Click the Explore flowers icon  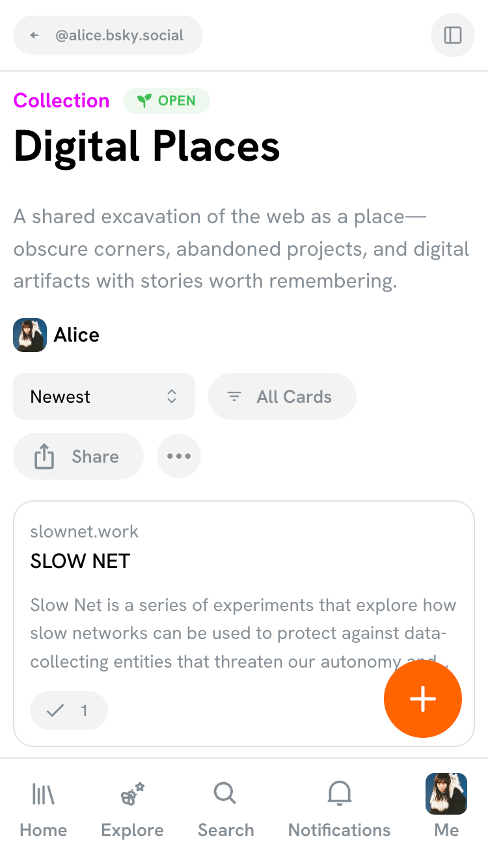pyautogui.click(x=132, y=794)
